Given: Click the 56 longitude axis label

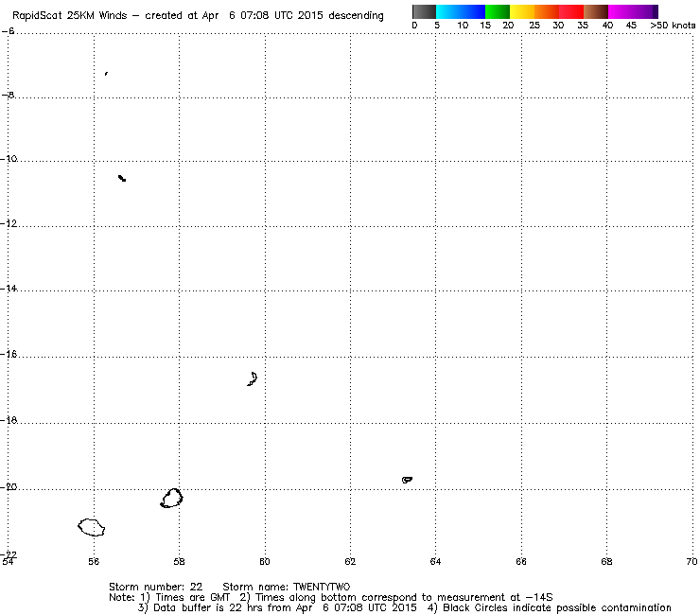Looking at the screenshot, I should [x=94, y=561].
